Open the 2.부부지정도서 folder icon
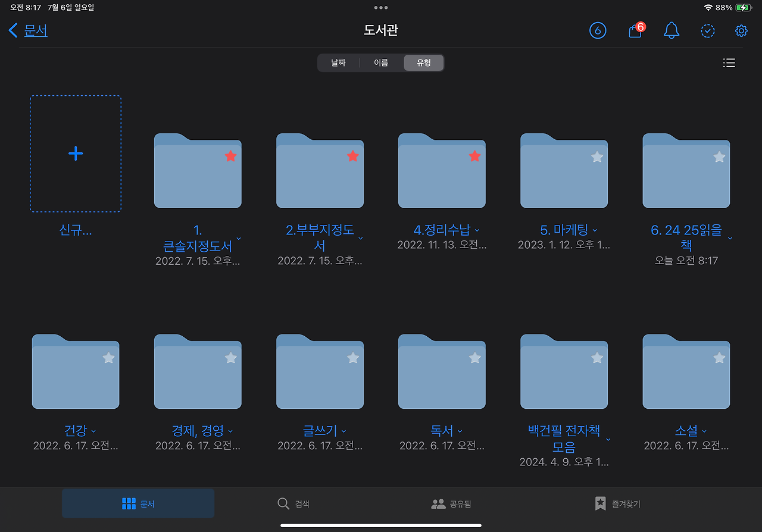The height and width of the screenshot is (532, 762). coord(320,170)
